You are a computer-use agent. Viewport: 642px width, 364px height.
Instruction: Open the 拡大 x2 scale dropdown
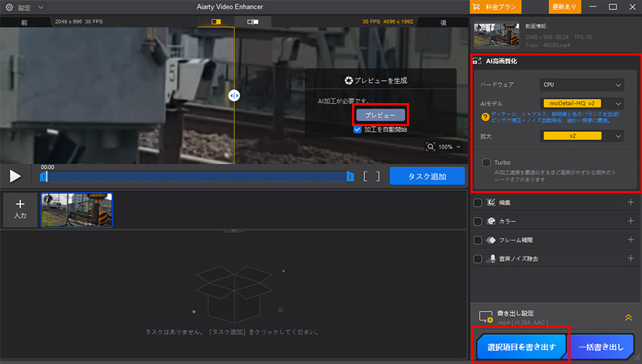[581, 136]
